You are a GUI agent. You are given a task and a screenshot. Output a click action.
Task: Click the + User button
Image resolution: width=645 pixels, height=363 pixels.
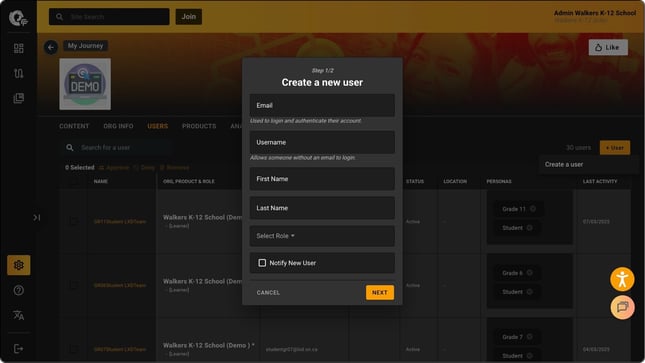click(x=615, y=148)
